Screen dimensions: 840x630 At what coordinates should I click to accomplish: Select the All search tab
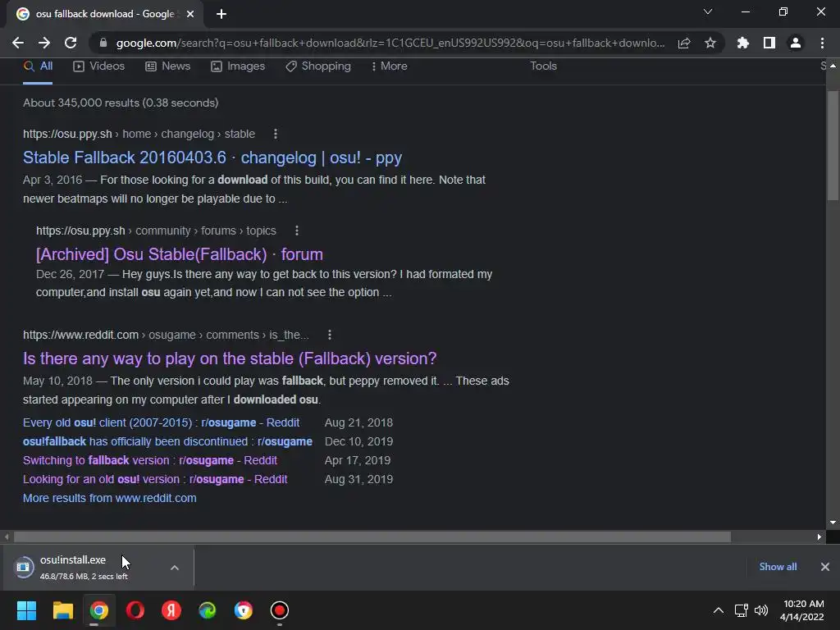(x=38, y=66)
